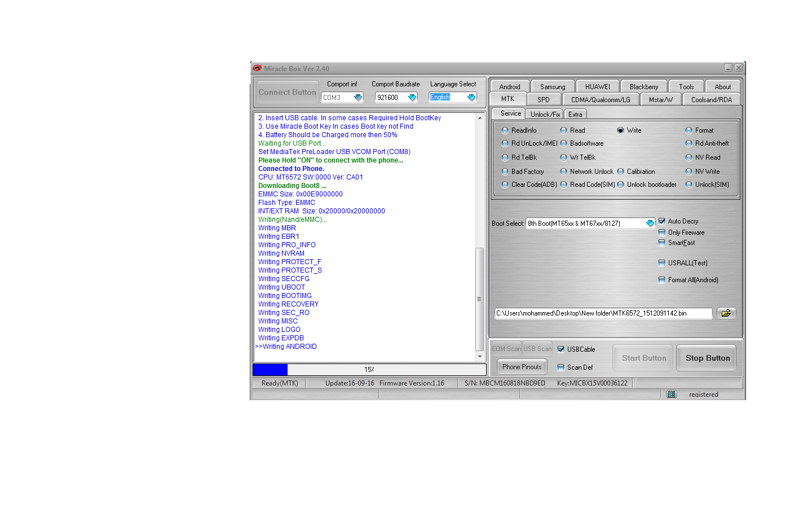Switch to the CDMA/Qualcomm/LG tab
The image size is (812, 508).
(601, 99)
